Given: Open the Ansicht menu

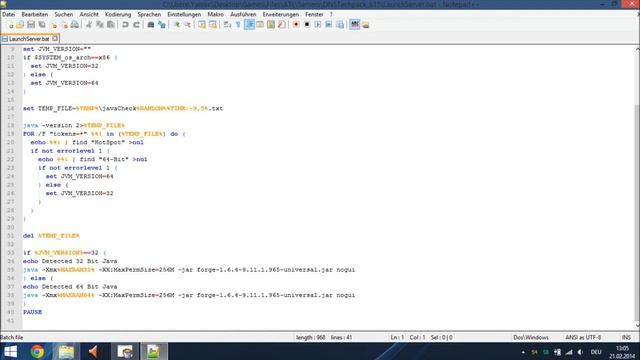Looking at the screenshot, I should tap(89, 14).
